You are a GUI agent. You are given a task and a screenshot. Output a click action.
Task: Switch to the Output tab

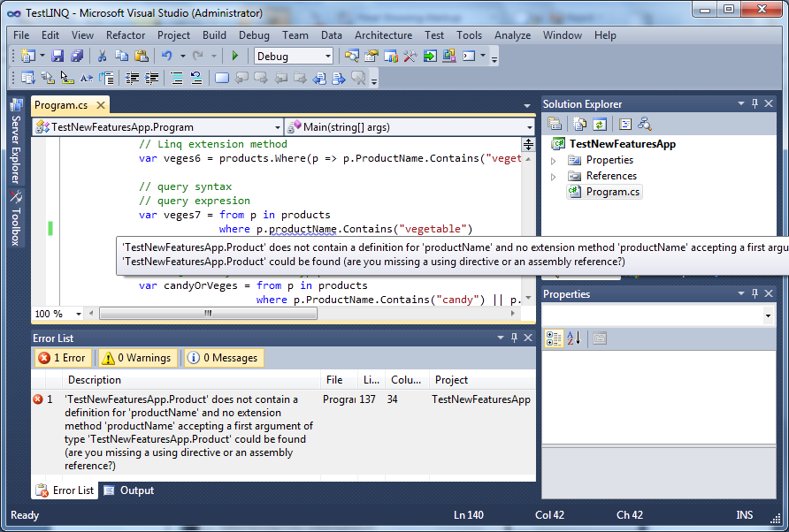(x=129, y=490)
